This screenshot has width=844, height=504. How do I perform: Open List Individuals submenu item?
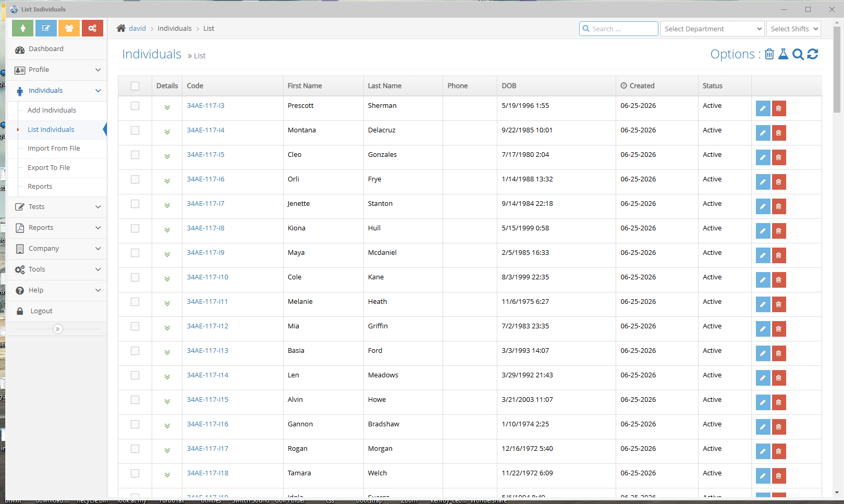coord(51,129)
